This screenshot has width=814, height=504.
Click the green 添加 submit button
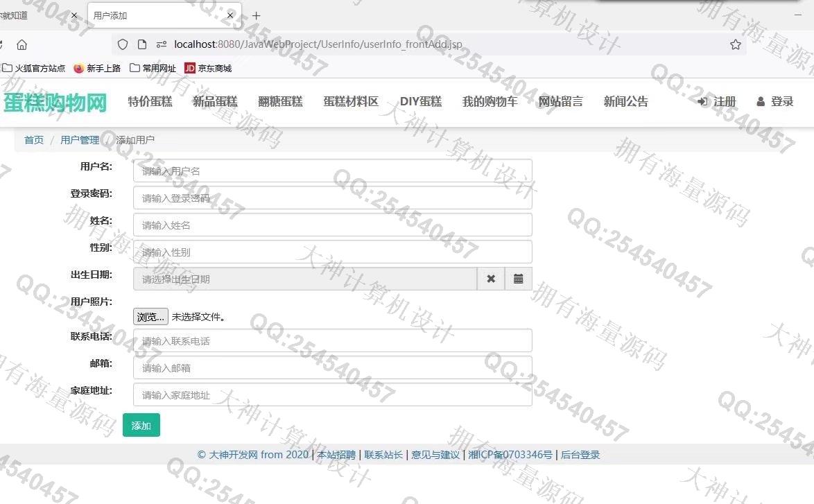click(x=141, y=425)
